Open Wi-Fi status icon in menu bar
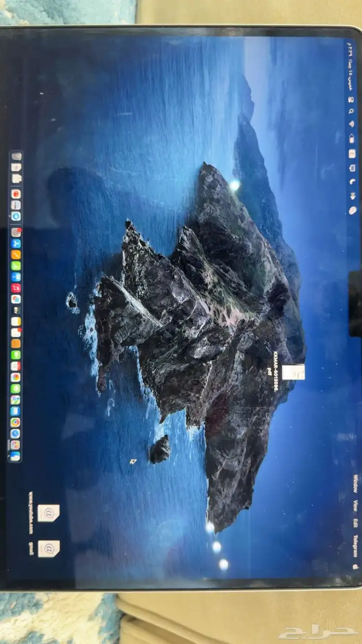Viewport: 362px width, 644px height. coord(351,124)
